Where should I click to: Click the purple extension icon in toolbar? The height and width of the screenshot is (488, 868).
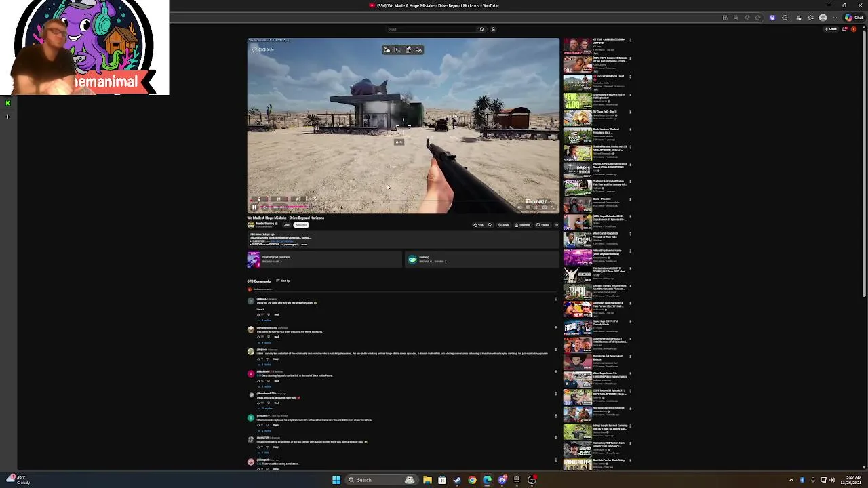point(772,18)
